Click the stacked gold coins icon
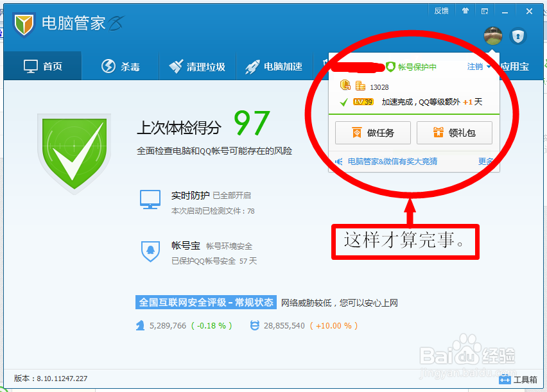Image resolution: width=547 pixels, height=392 pixels. [x=360, y=85]
